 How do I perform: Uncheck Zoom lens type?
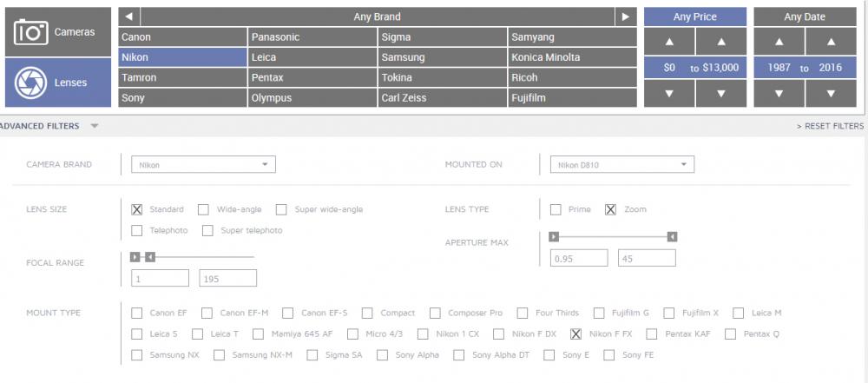click(610, 209)
